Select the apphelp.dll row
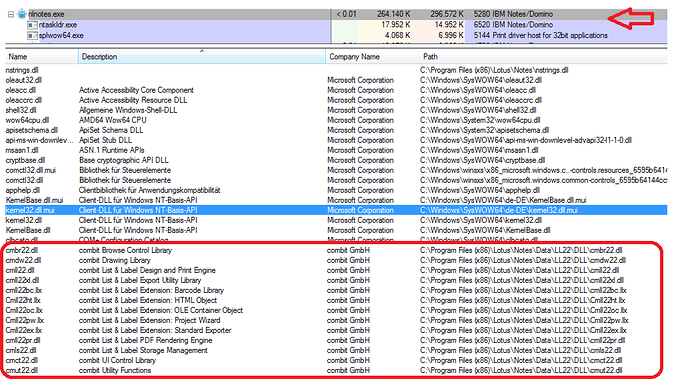 (336, 190)
